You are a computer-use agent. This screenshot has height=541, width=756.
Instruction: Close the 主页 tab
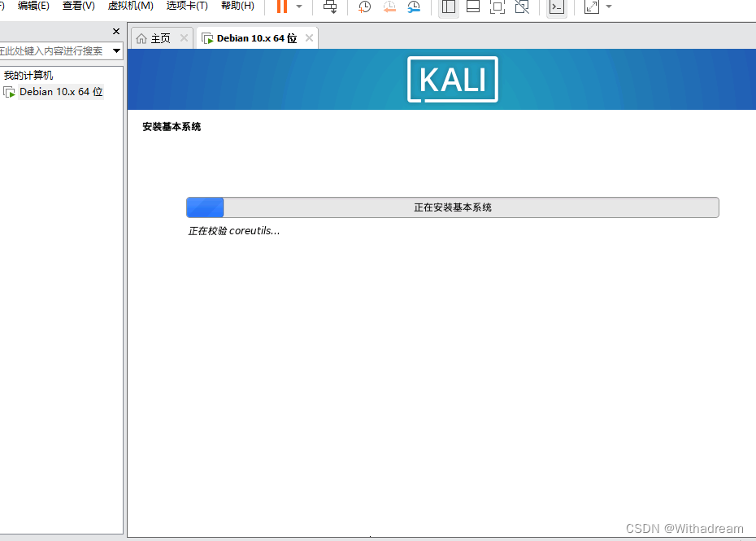tap(184, 38)
